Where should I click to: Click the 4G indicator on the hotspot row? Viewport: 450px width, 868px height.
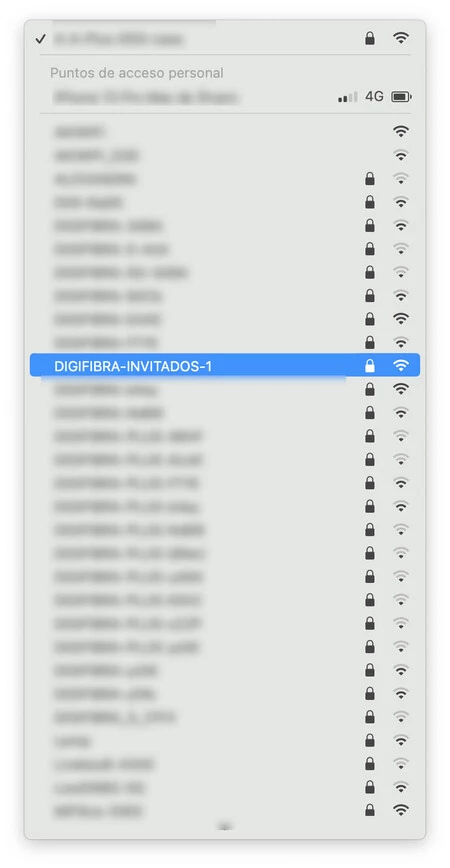click(x=374, y=97)
